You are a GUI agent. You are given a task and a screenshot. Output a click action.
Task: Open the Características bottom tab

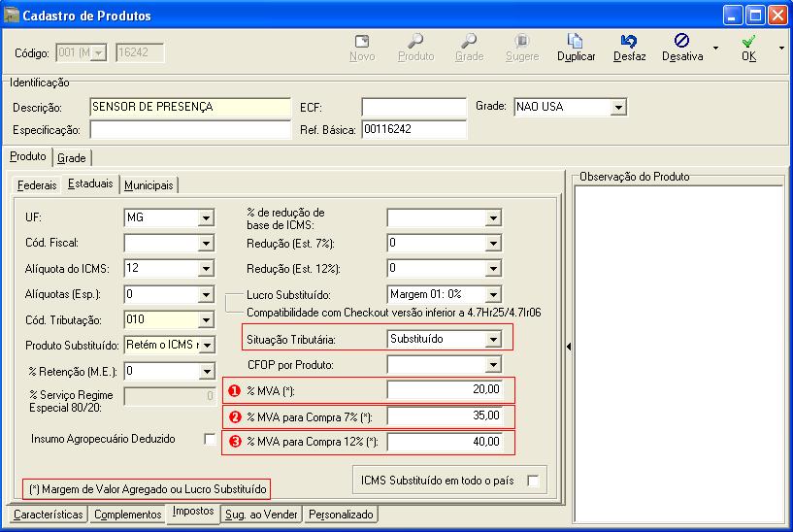49,515
